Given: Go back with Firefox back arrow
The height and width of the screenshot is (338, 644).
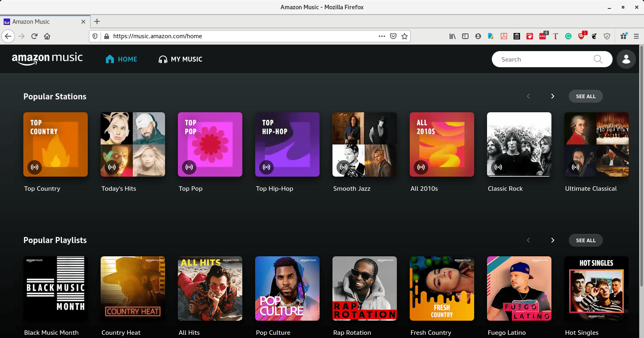Looking at the screenshot, I should 8,36.
